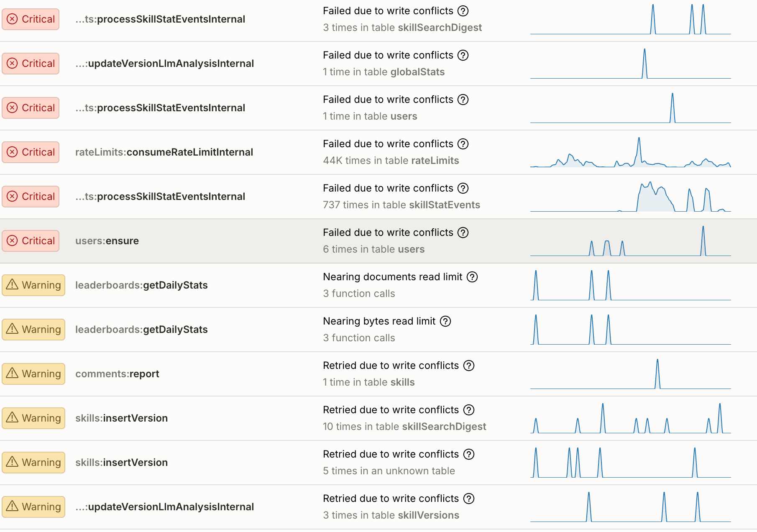
Task: Select the 737 times in table skillStatEvents row
Action: coord(401,205)
